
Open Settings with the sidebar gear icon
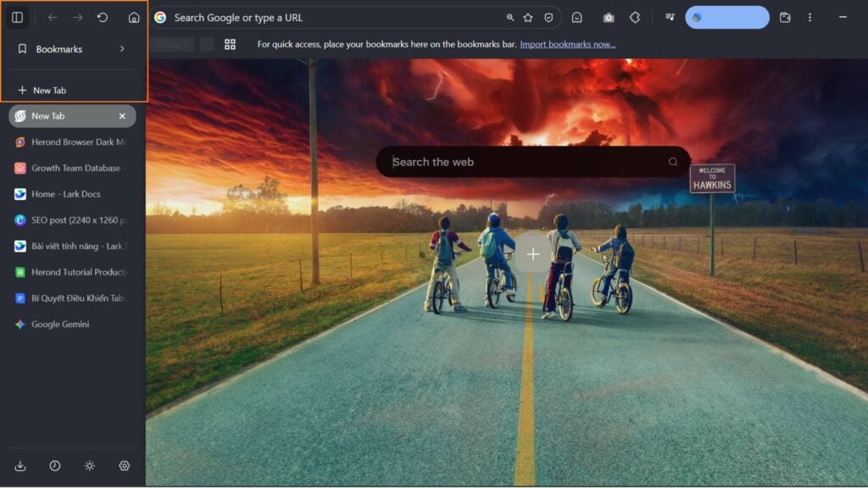(124, 466)
